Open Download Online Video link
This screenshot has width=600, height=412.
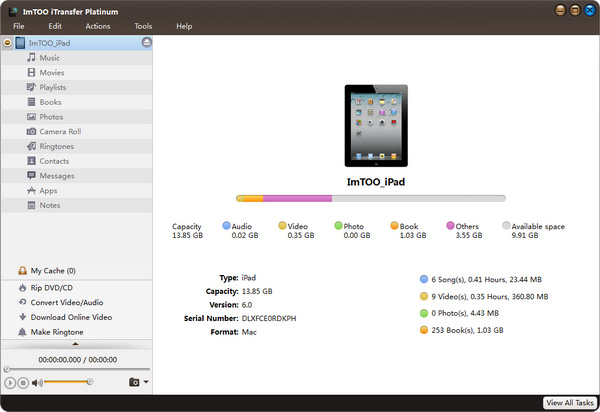[71, 317]
